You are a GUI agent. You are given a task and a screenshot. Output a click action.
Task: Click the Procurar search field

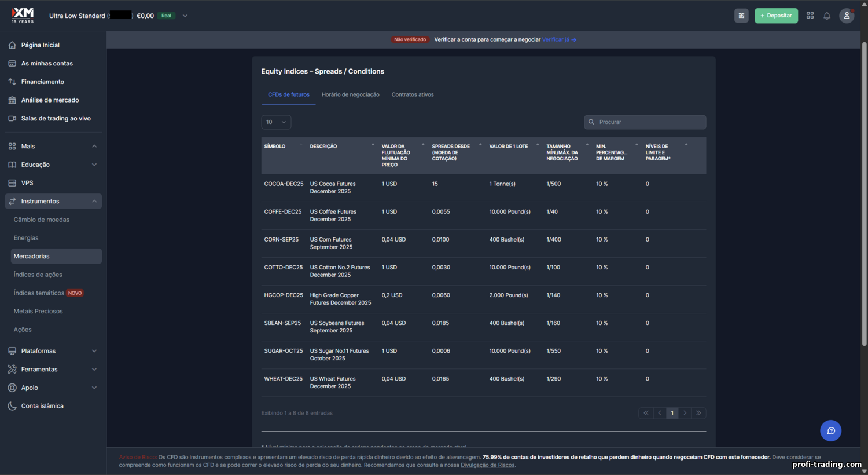coord(645,122)
